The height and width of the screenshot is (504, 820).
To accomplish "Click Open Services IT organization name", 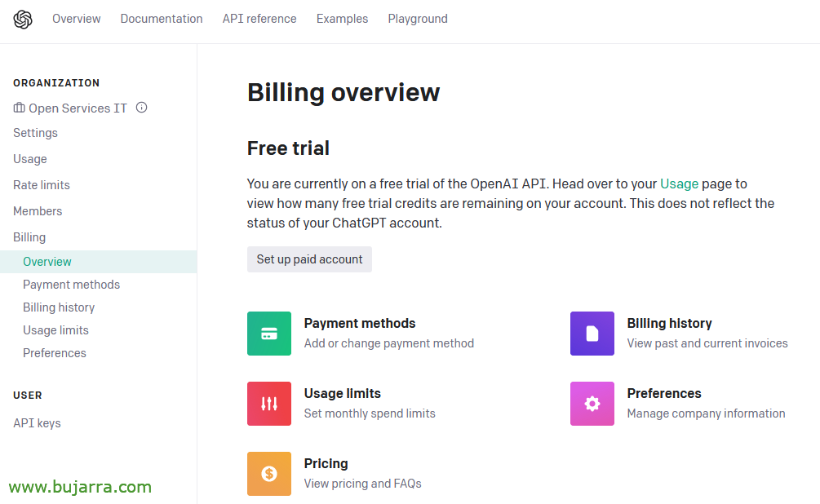I will pyautogui.click(x=78, y=108).
